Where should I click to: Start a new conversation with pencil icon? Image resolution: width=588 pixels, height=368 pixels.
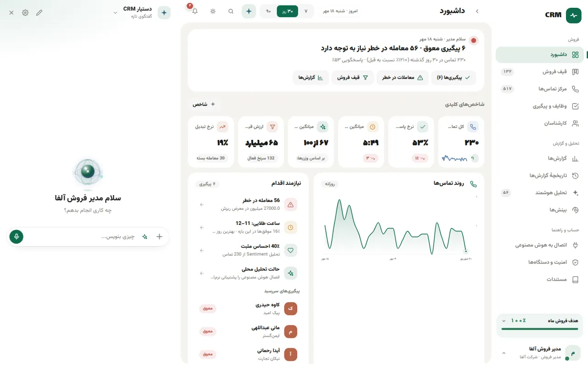pos(39,13)
